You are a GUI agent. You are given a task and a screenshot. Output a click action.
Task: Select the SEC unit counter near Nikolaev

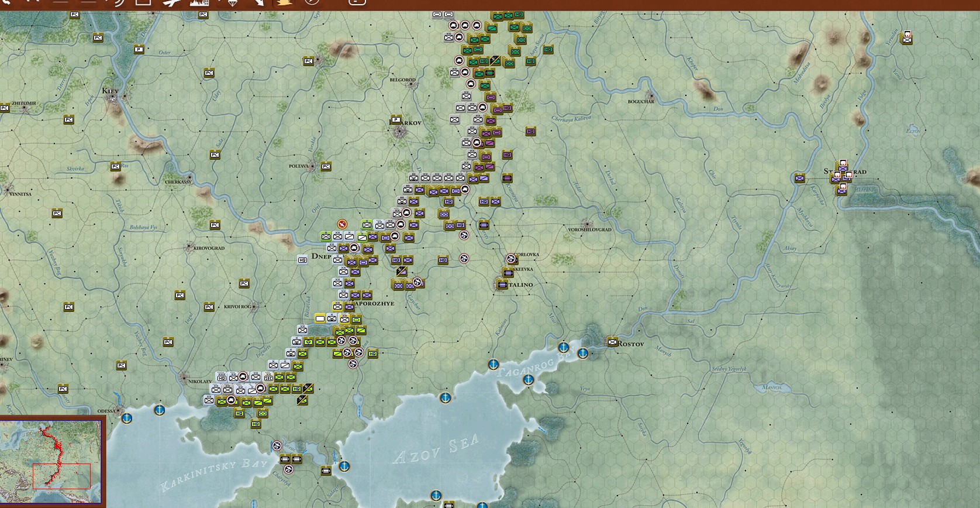268,377
